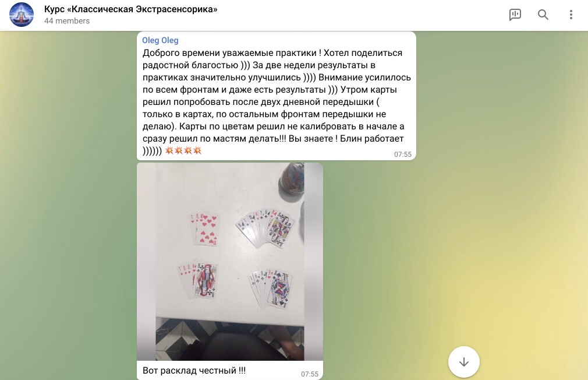The image size is (588, 380).
Task: Jump to latest messages with down-arrow button
Action: tap(464, 362)
